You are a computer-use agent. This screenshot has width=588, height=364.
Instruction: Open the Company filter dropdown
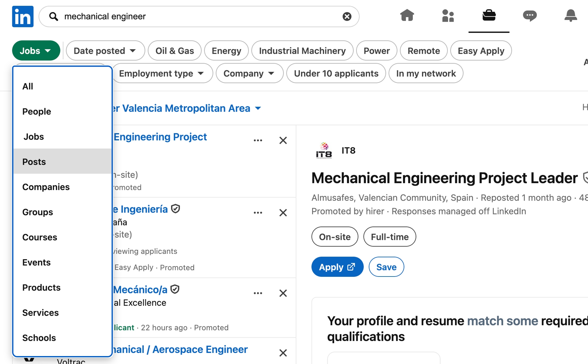[249, 73]
